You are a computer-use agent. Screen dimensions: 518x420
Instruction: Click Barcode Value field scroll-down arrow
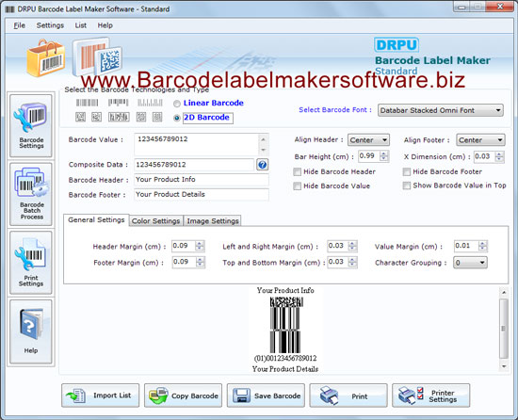(264, 151)
